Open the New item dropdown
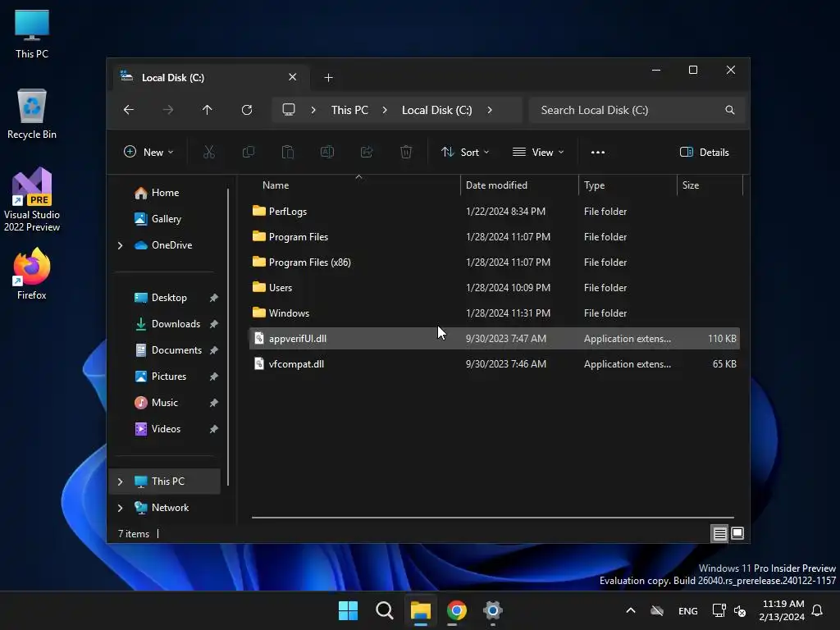This screenshot has width=840, height=630. (148, 152)
